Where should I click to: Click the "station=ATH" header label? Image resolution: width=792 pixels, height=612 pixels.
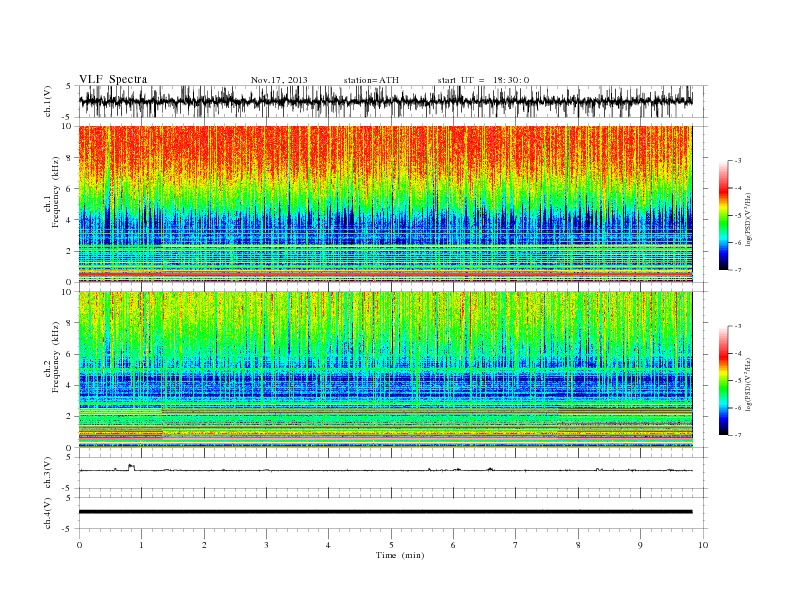371,80
